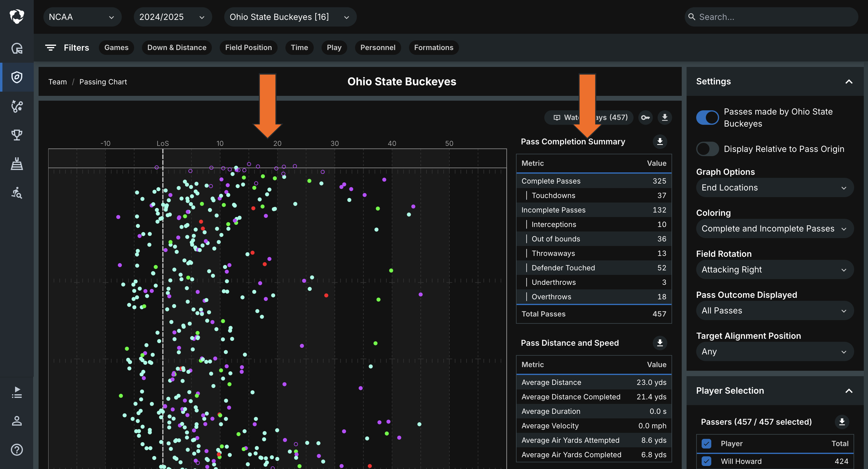The height and width of the screenshot is (469, 868).
Task: Open the user profile icon in the sidebar
Action: pyautogui.click(x=17, y=421)
